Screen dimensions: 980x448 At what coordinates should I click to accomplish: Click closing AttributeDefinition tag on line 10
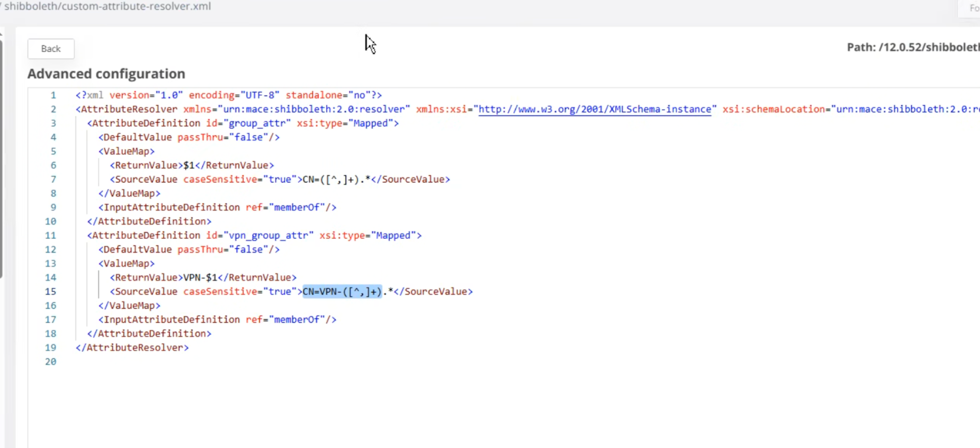(149, 221)
